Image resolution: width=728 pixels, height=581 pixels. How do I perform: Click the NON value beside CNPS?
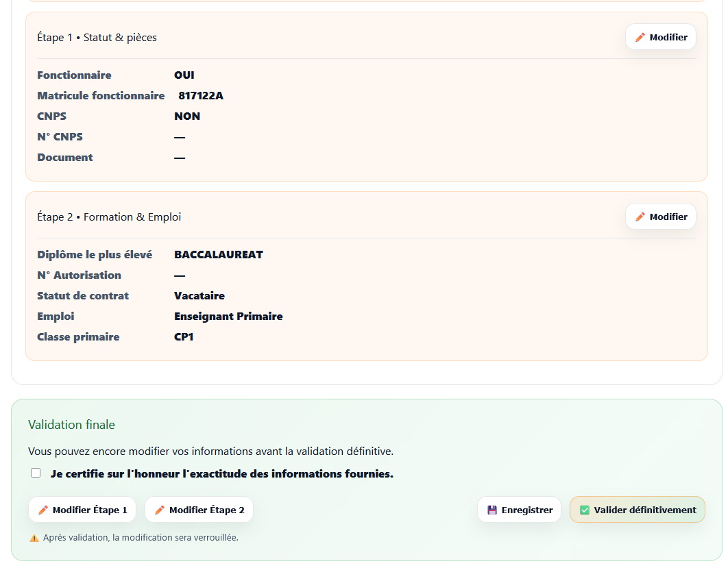[186, 116]
